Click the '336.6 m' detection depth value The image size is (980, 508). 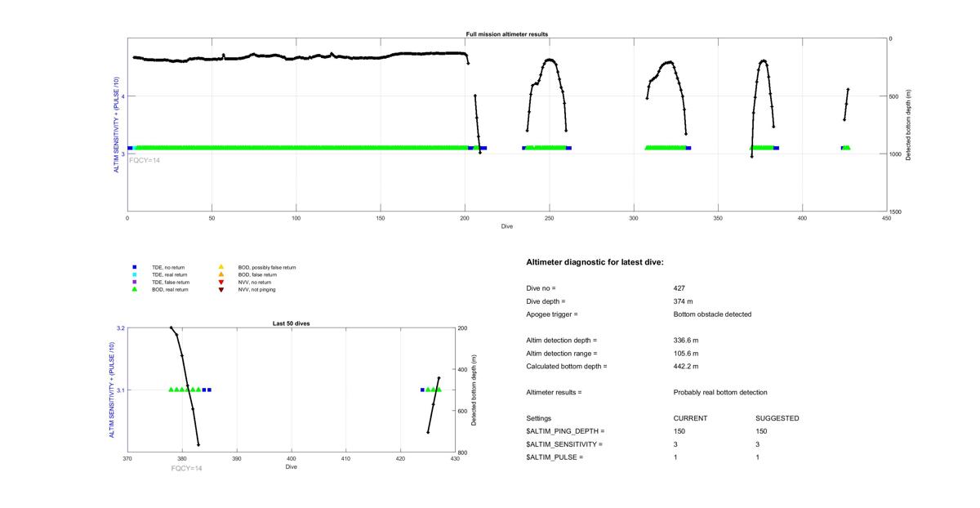686,340
